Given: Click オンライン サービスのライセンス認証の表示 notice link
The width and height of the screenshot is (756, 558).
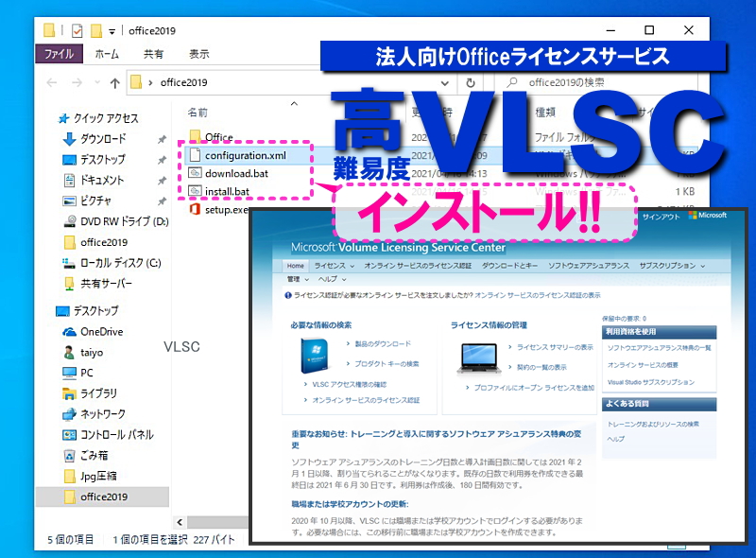Looking at the screenshot, I should point(538,295).
